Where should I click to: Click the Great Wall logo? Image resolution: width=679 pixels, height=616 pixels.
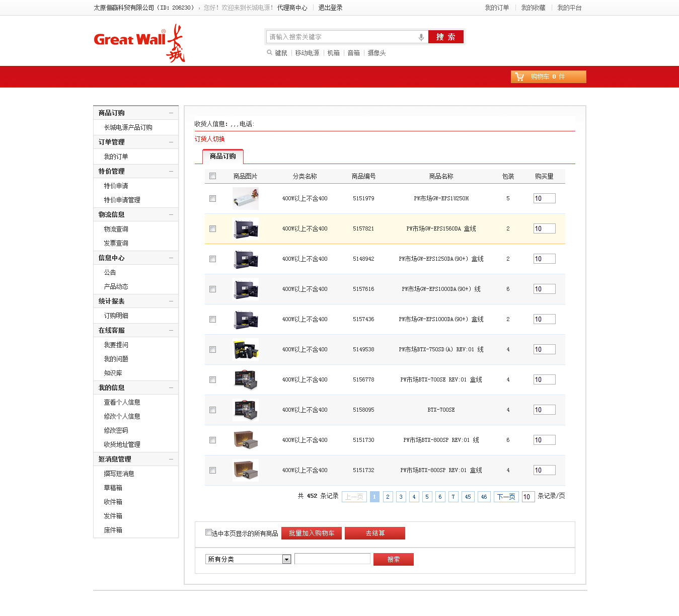[139, 42]
